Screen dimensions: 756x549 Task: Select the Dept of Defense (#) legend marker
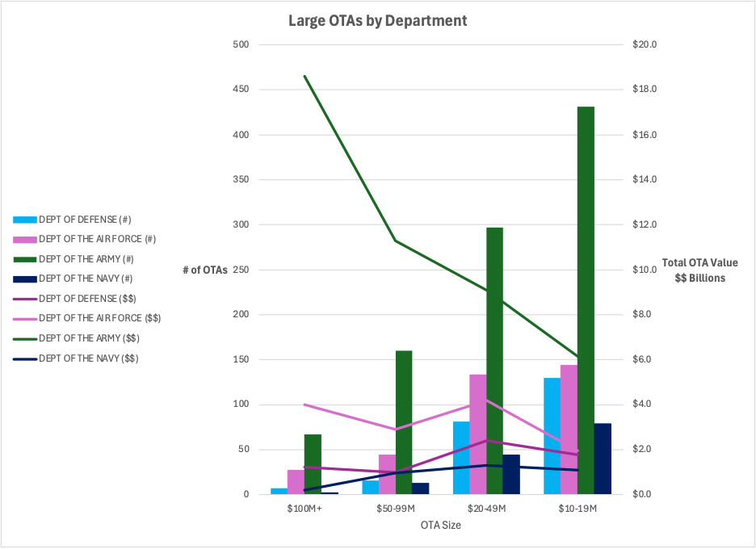23,219
